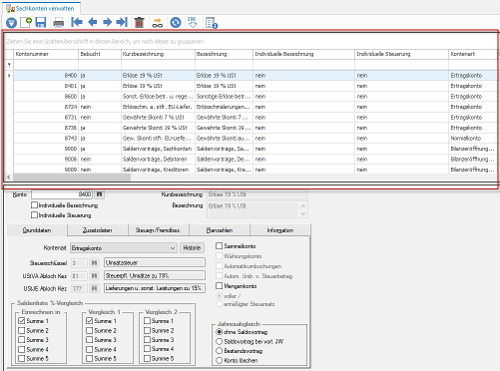This screenshot has height=371, width=500.
Task: Click the sort down-arrow toolbar icon
Action: click(192, 22)
